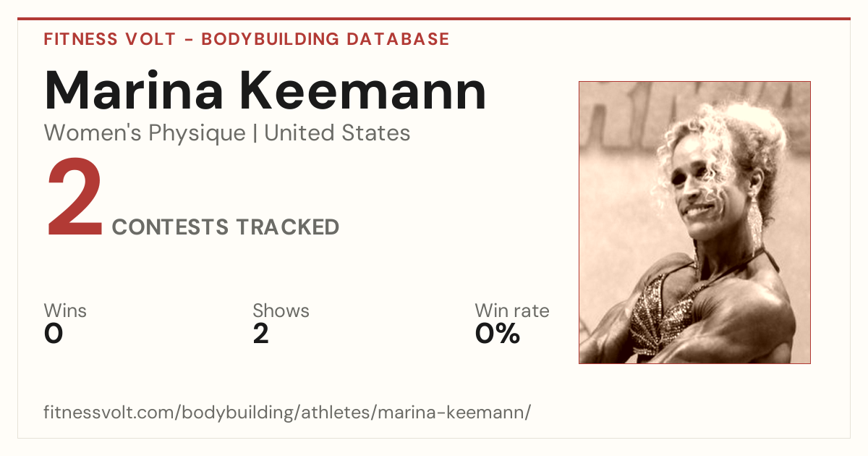Select the "Women's Physique" division text
868x456 pixels.
145,133
